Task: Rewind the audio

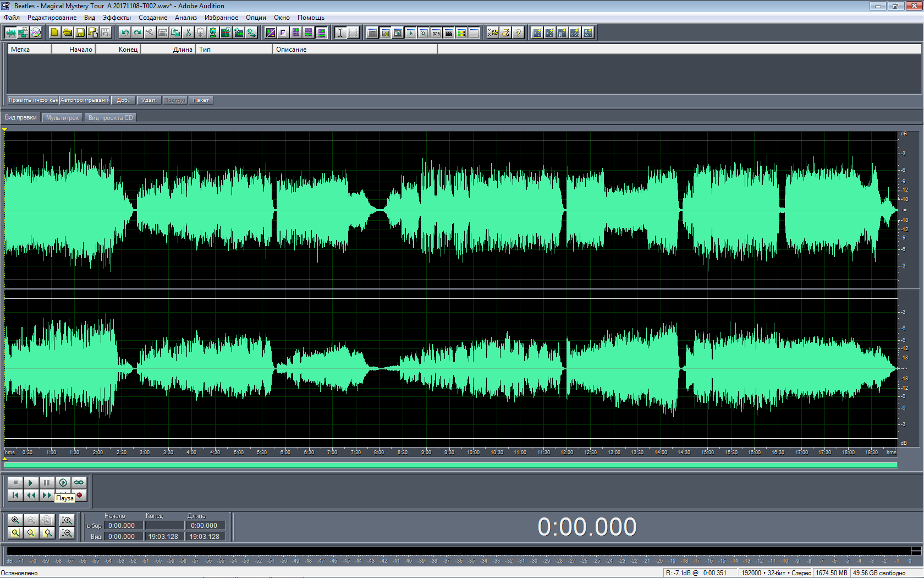Action: pos(31,495)
